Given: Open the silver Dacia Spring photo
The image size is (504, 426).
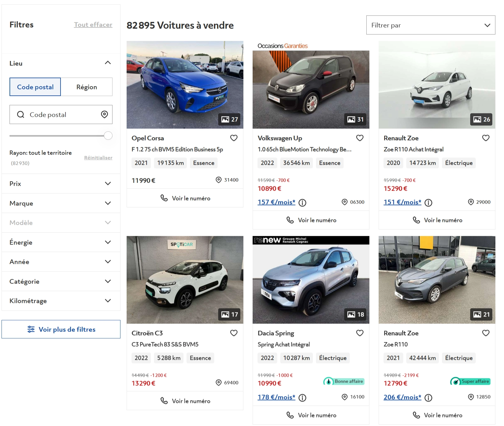Looking at the screenshot, I should click(x=311, y=280).
